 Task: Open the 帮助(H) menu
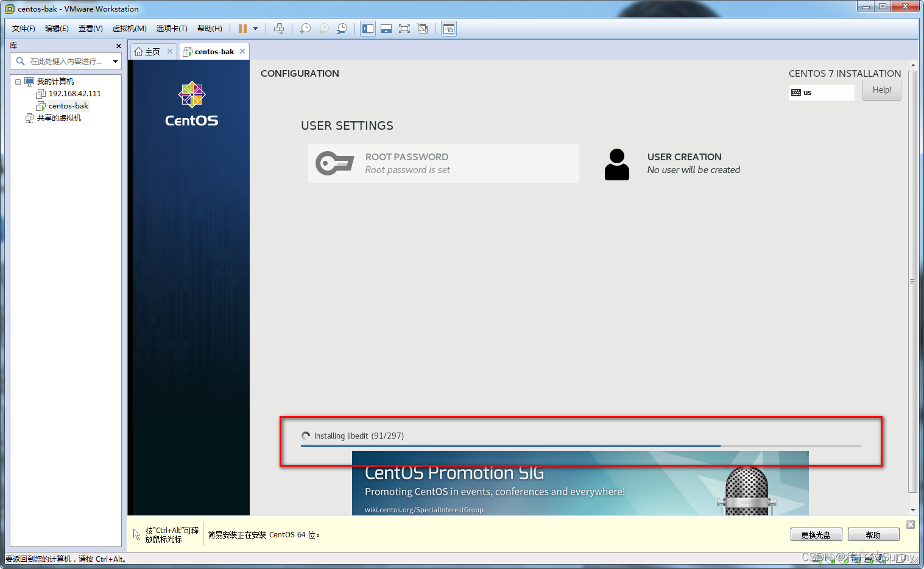[x=210, y=29]
